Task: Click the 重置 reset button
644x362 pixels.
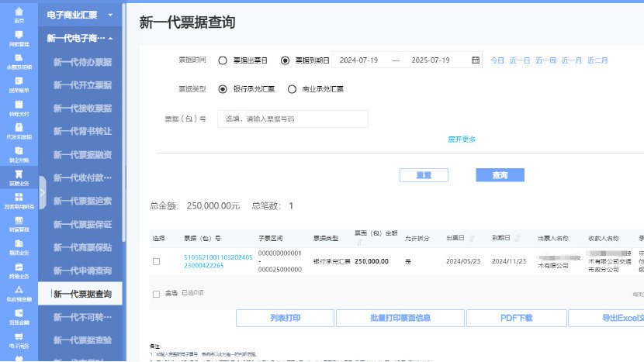Action: (424, 175)
